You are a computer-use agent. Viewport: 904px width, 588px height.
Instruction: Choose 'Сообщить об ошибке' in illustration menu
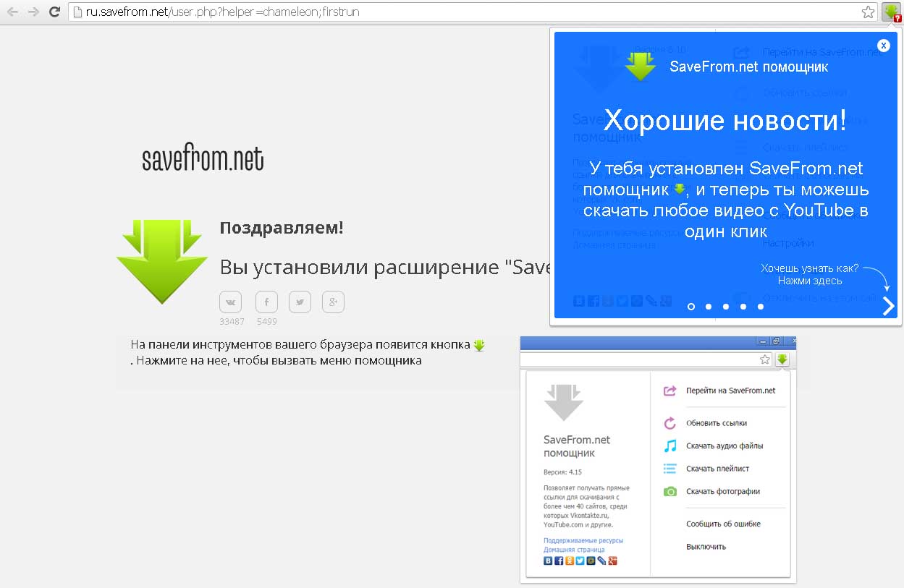723,524
